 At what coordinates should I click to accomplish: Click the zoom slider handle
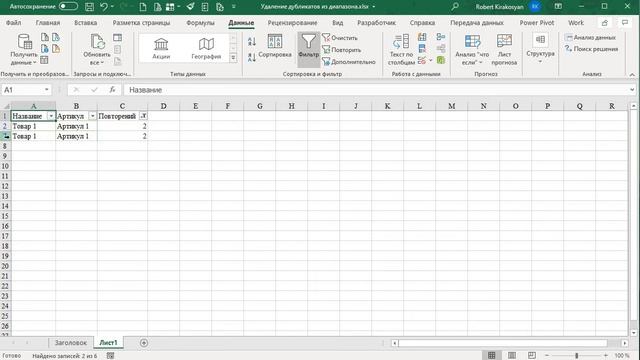576,356
